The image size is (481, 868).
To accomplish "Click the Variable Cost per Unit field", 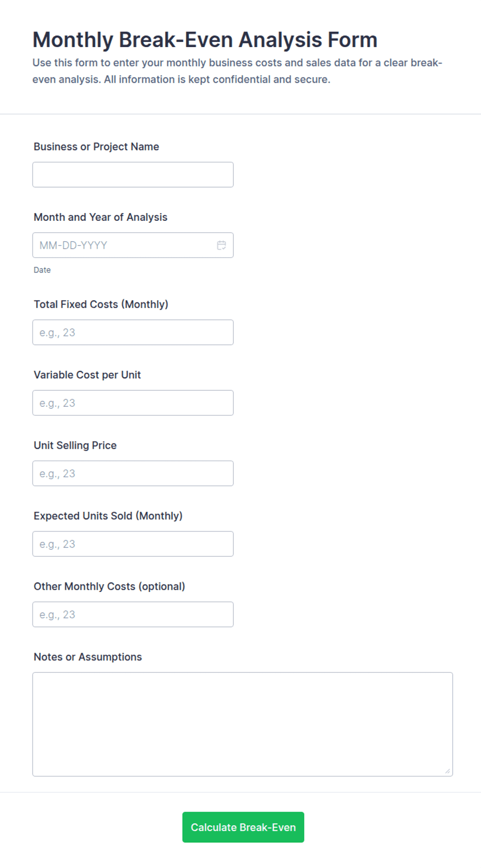I will [x=133, y=403].
